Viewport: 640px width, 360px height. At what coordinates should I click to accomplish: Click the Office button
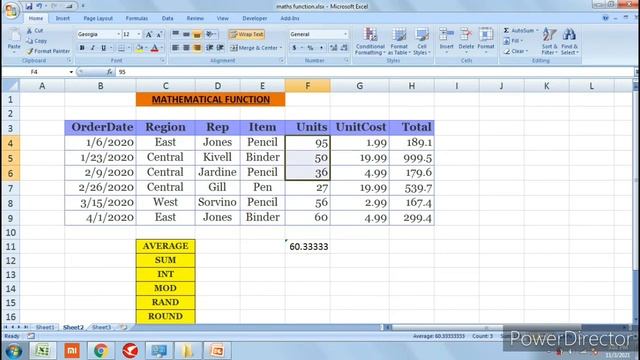[11, 10]
